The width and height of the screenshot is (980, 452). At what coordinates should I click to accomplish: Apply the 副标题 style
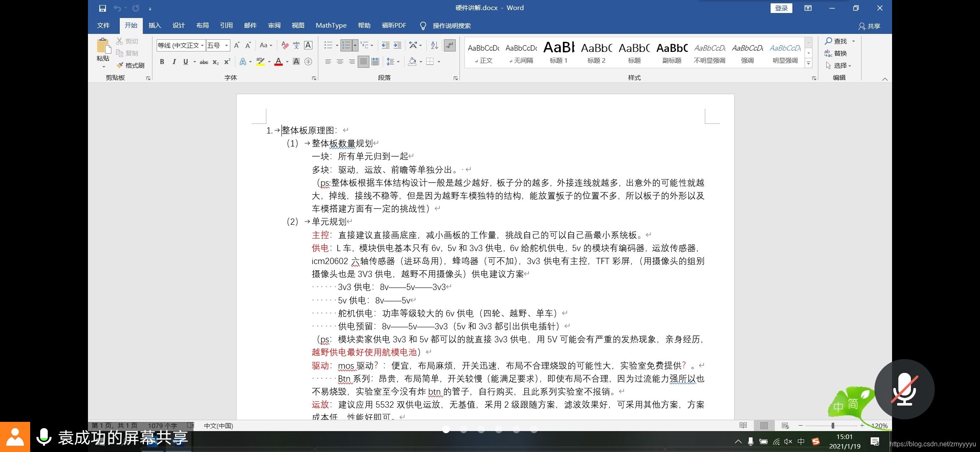[672, 52]
